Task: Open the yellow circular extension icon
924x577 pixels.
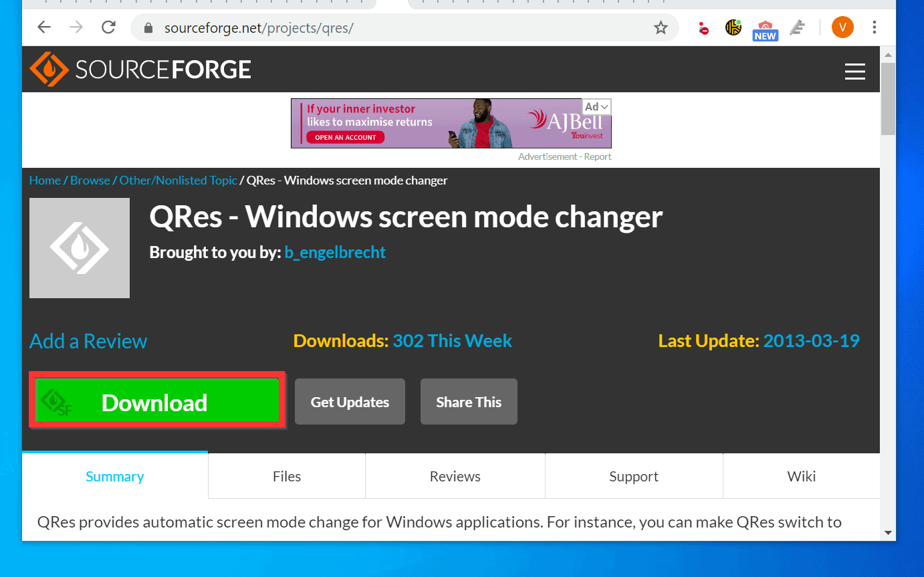Action: tap(733, 27)
